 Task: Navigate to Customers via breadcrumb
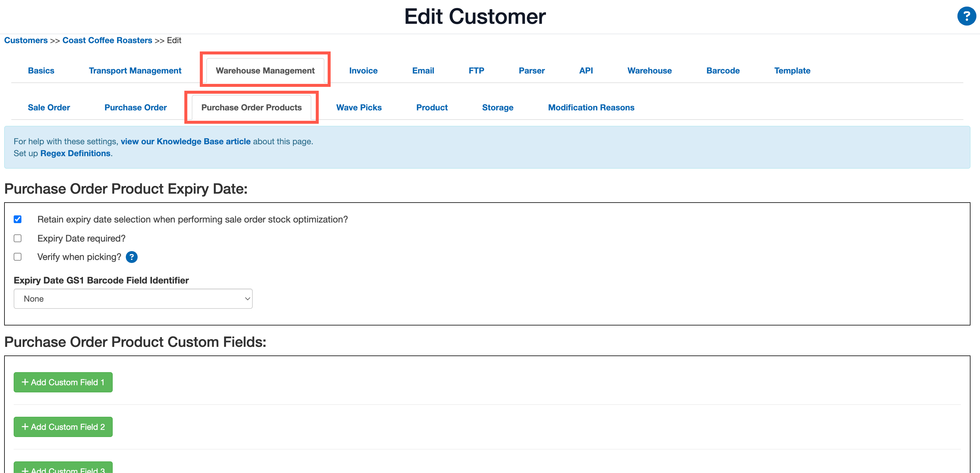[26, 40]
